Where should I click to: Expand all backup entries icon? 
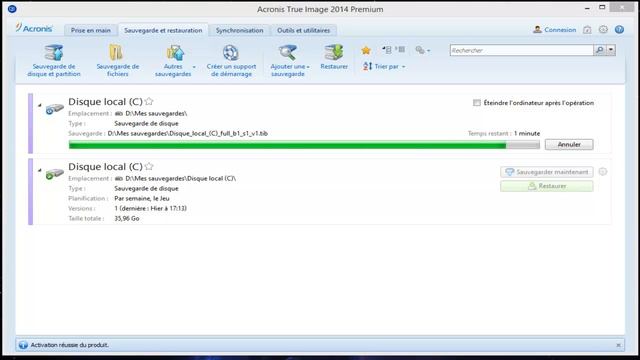400,50
